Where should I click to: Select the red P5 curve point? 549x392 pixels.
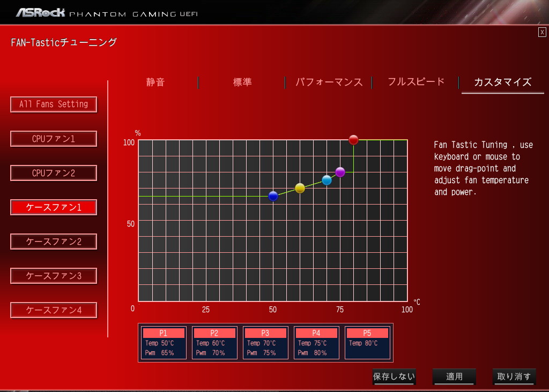(x=354, y=140)
